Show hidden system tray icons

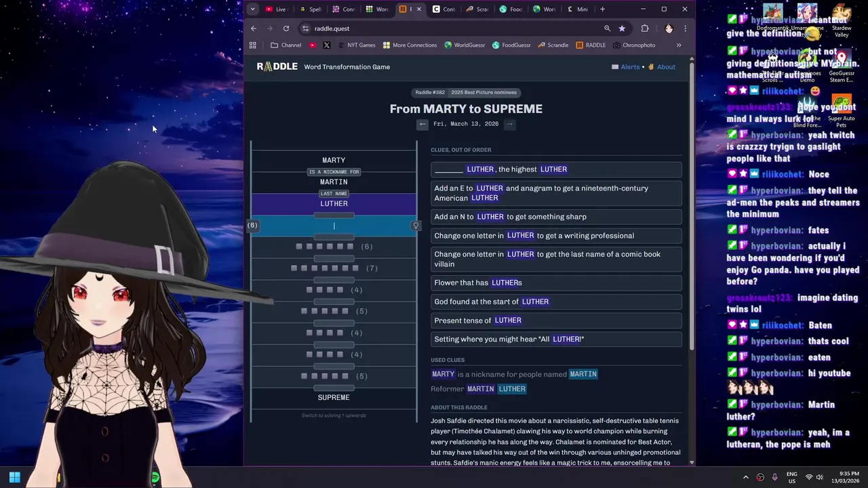pyautogui.click(x=745, y=477)
